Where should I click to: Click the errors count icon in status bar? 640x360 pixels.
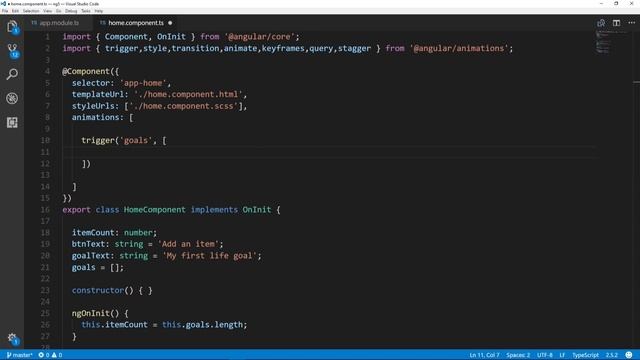pos(41,355)
